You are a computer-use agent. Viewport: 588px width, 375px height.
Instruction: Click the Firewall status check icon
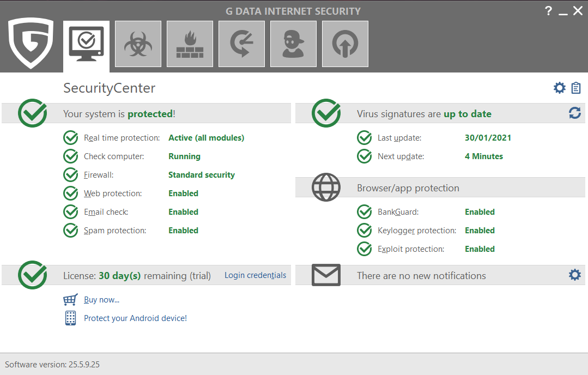[x=70, y=175]
